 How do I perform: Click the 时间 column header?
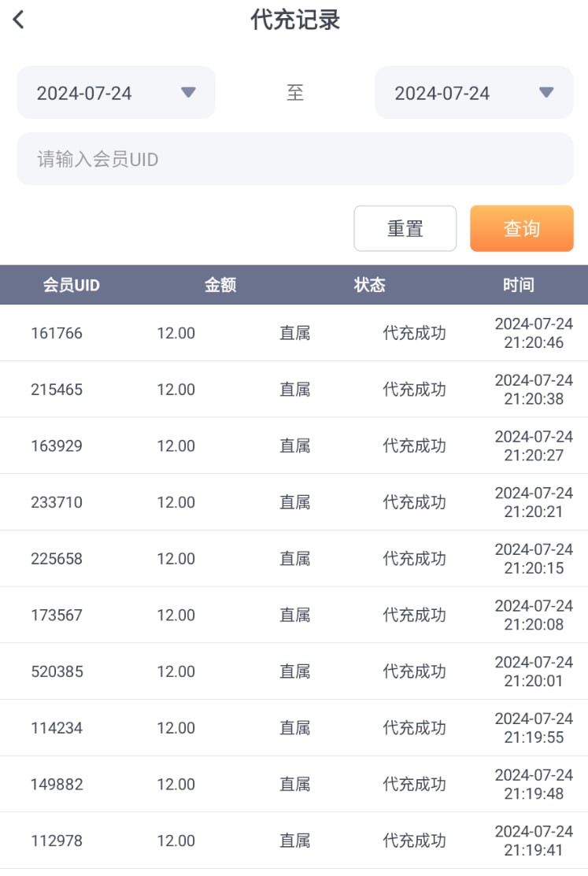[x=518, y=285]
